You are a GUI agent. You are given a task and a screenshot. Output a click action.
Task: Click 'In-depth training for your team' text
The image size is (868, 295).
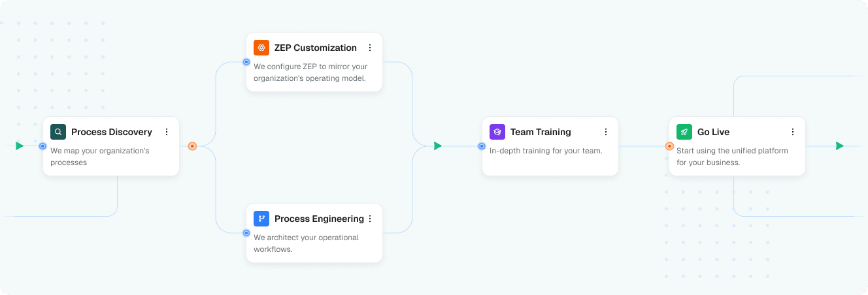(546, 151)
